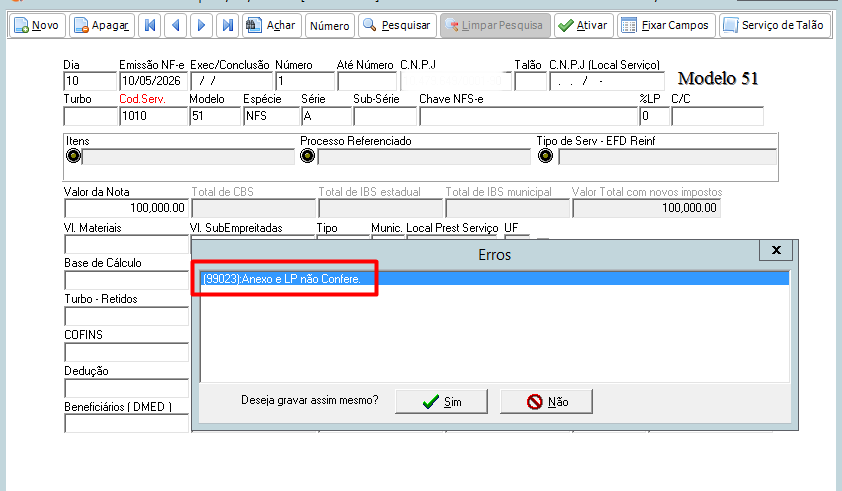
Task: Click the Emissão NF-e date field
Action: pos(154,81)
